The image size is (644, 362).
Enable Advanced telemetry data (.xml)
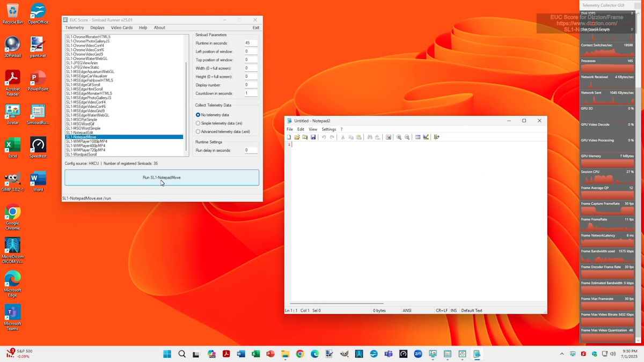pyautogui.click(x=198, y=131)
